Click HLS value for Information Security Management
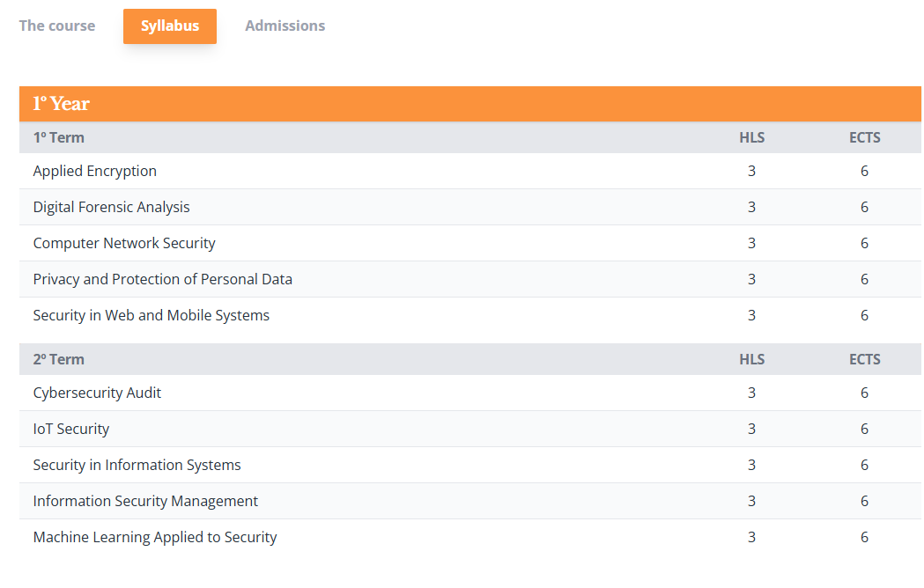This screenshot has width=924, height=588. pos(752,501)
